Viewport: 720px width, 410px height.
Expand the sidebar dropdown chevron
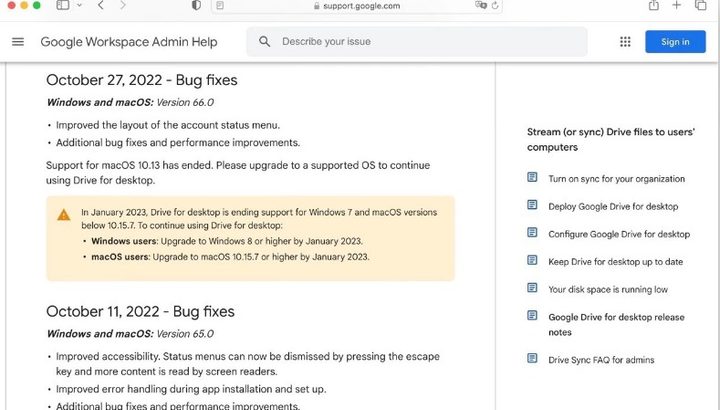pyautogui.click(x=78, y=6)
